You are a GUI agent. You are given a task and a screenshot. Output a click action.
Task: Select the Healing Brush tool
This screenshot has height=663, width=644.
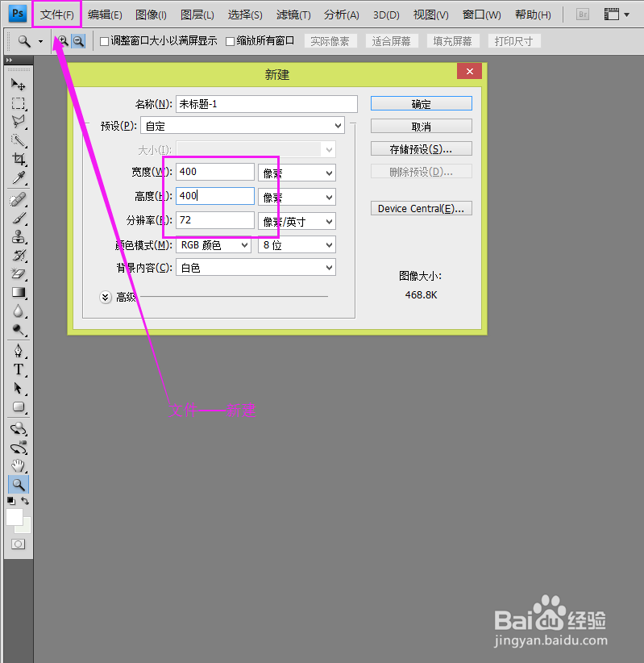click(x=19, y=199)
